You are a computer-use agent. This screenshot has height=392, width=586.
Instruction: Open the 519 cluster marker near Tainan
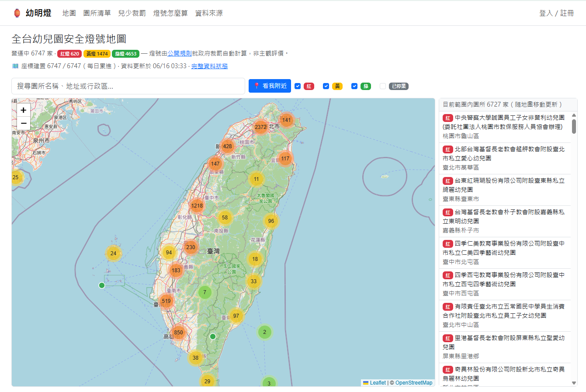tap(166, 301)
